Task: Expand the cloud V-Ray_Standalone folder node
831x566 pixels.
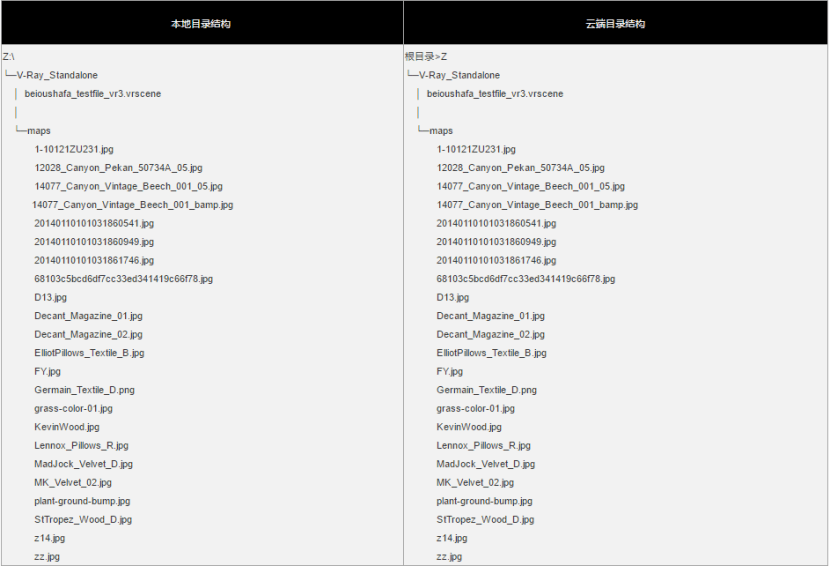Action: coord(459,75)
